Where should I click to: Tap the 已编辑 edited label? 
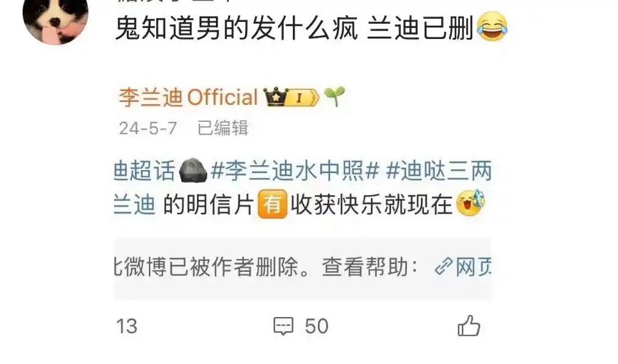click(x=223, y=128)
